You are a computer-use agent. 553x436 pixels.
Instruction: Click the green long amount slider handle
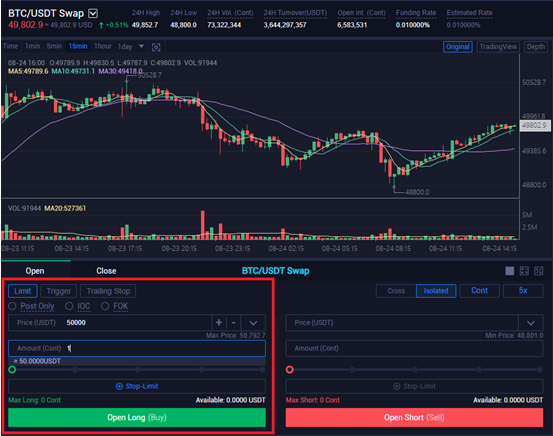(12, 370)
